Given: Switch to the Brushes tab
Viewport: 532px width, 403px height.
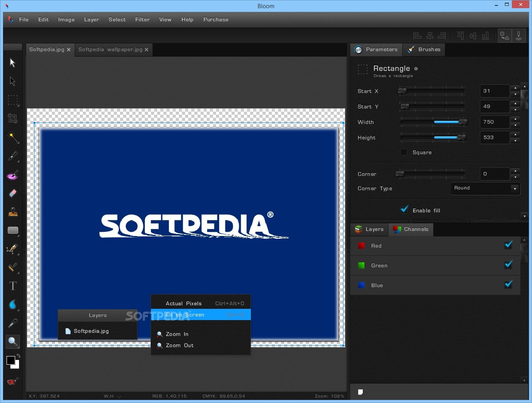Looking at the screenshot, I should click(x=424, y=50).
